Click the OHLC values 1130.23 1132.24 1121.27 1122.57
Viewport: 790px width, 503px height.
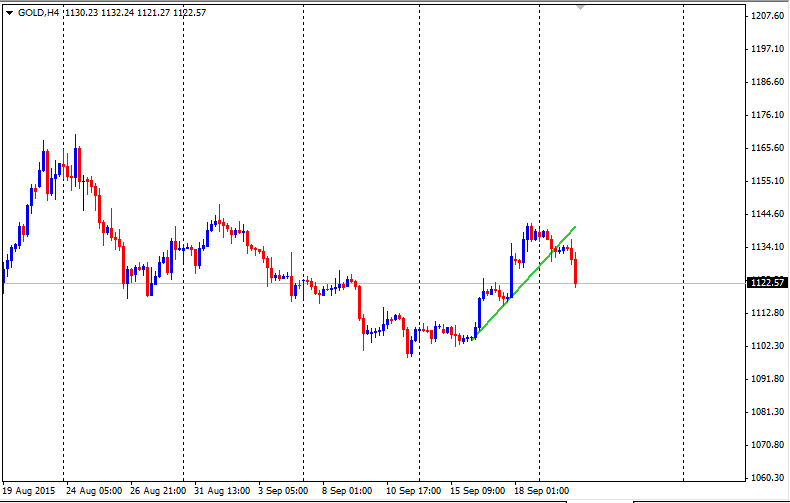(x=136, y=13)
